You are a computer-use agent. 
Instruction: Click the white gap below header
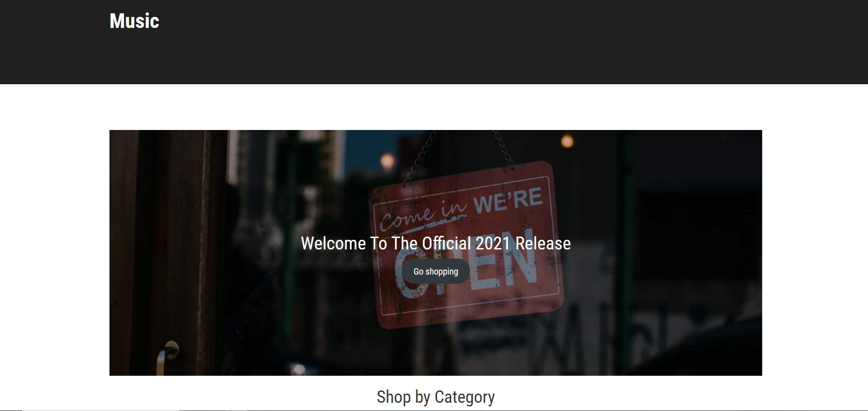click(x=434, y=107)
